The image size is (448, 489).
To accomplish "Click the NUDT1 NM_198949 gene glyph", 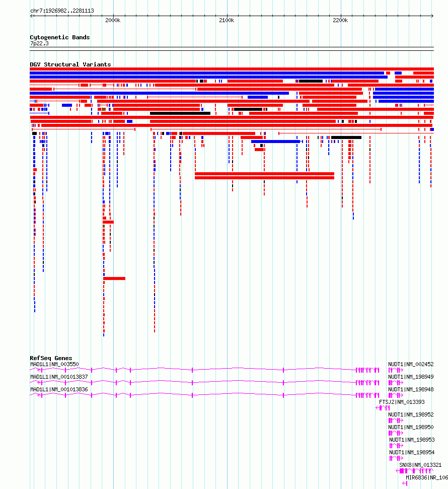I will click(x=396, y=383).
